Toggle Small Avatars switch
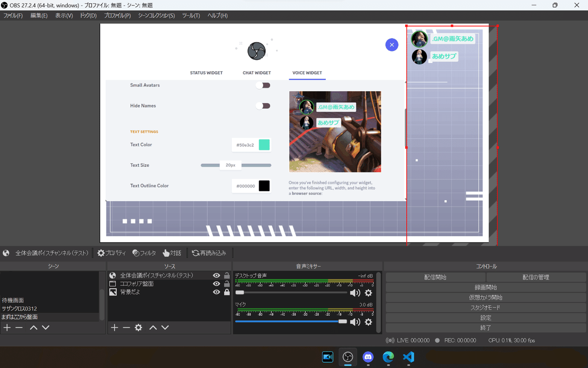Viewport: 588px width, 368px height. pyautogui.click(x=263, y=85)
